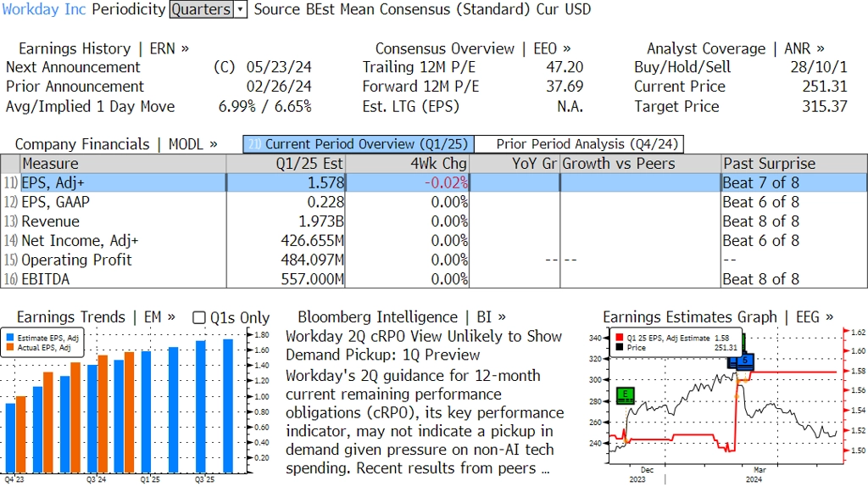Click the 426.655M net income estimate
This screenshot has height=487, width=868.
point(312,241)
